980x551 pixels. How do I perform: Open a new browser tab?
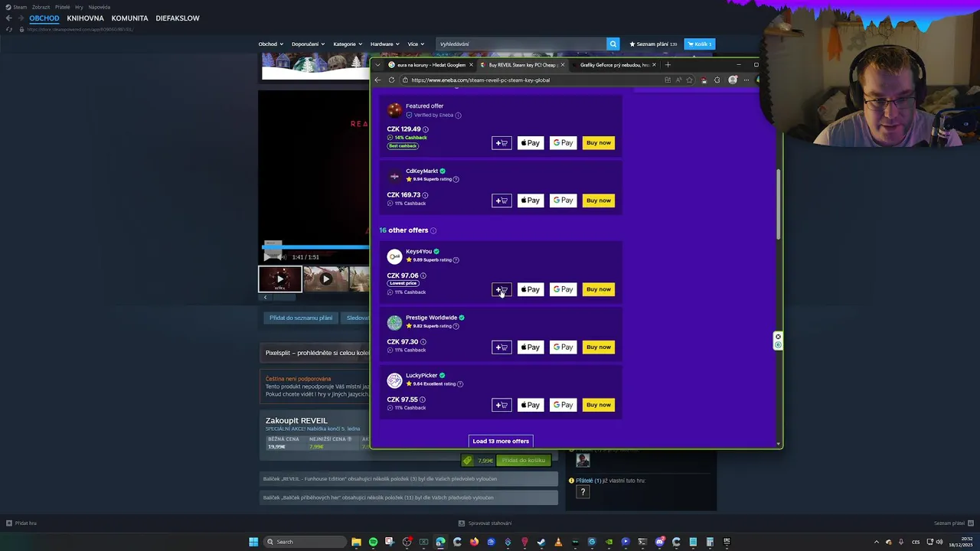point(668,65)
